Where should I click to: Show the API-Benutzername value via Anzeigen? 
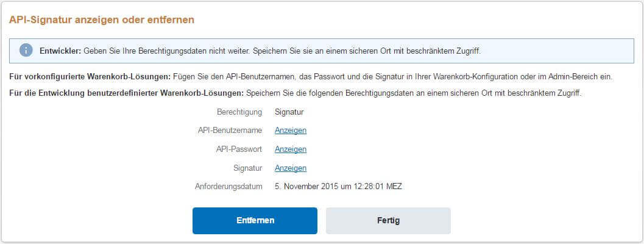[x=291, y=131]
